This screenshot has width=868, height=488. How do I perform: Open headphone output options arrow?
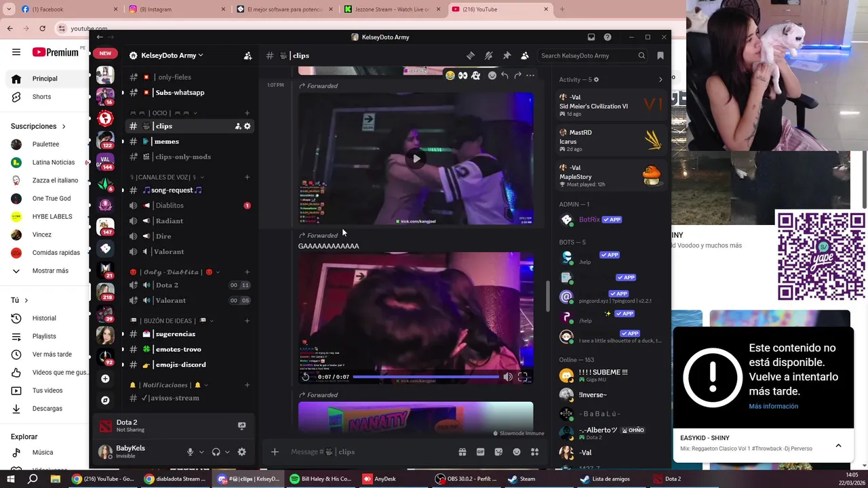coord(227,452)
